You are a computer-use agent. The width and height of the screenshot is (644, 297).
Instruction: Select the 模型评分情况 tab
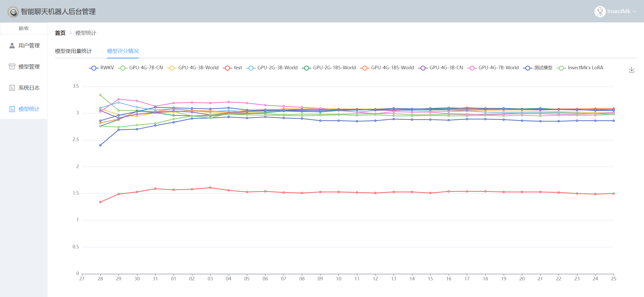123,51
